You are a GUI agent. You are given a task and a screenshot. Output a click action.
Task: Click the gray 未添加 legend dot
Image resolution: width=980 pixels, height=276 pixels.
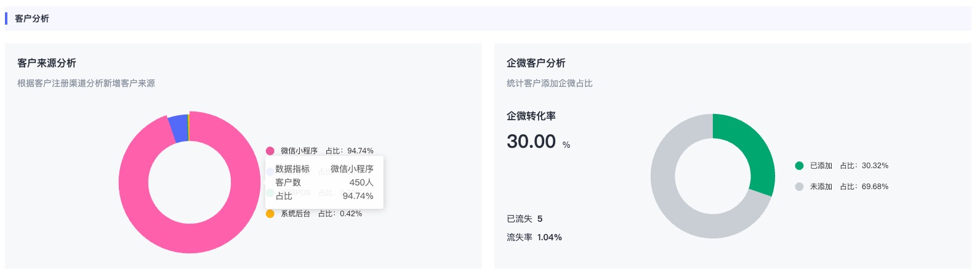coord(799,187)
